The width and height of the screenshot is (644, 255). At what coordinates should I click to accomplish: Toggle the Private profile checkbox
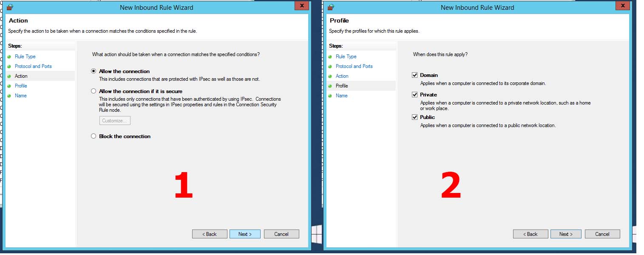415,95
